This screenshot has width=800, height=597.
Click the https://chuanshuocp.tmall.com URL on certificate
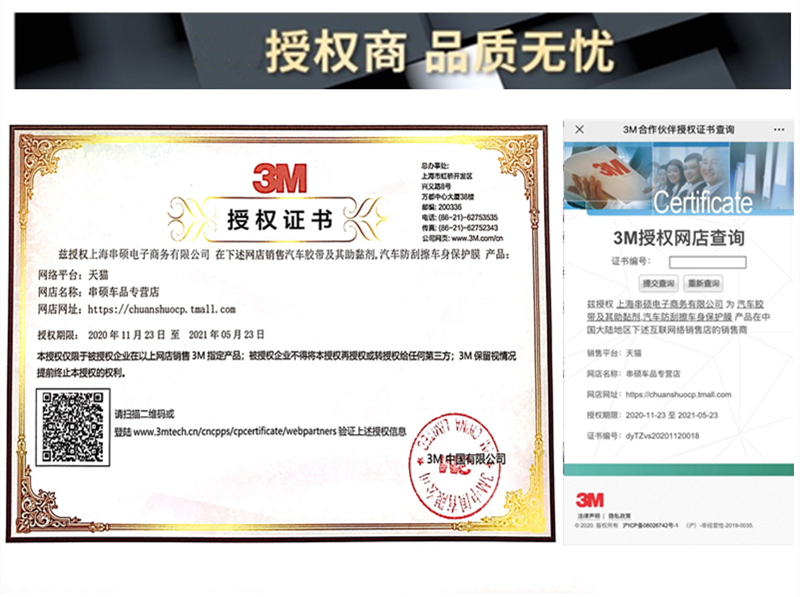pyautogui.click(x=162, y=309)
